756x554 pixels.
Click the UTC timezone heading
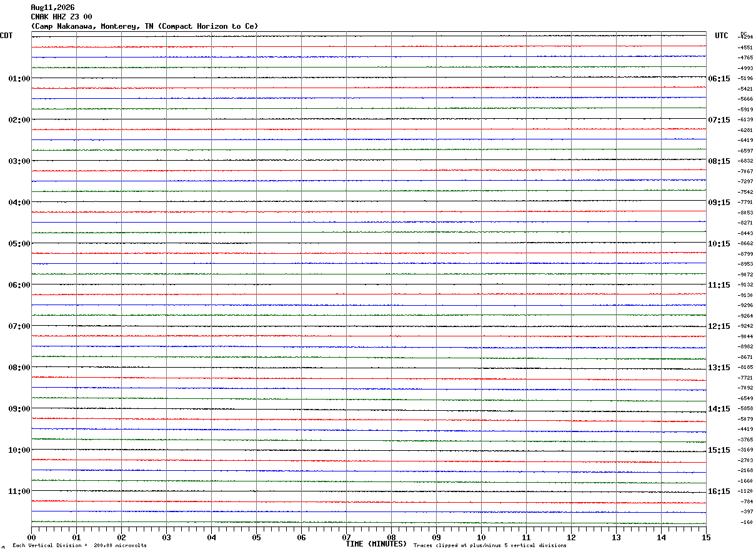[x=722, y=36]
